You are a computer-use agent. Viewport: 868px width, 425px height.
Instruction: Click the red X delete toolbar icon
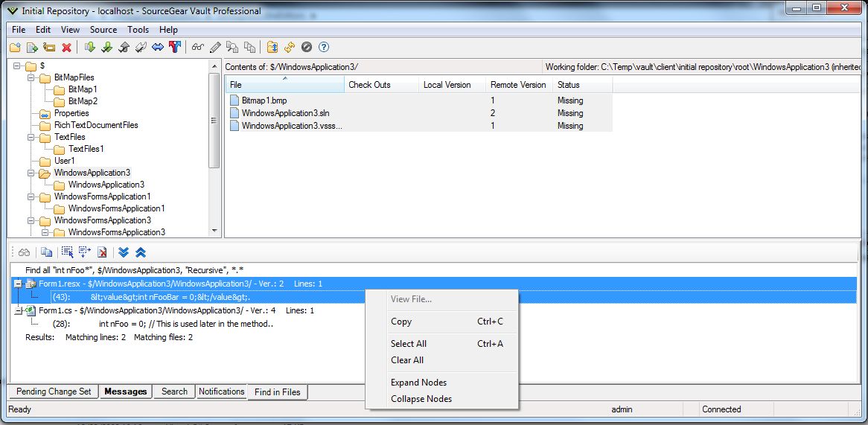point(66,48)
